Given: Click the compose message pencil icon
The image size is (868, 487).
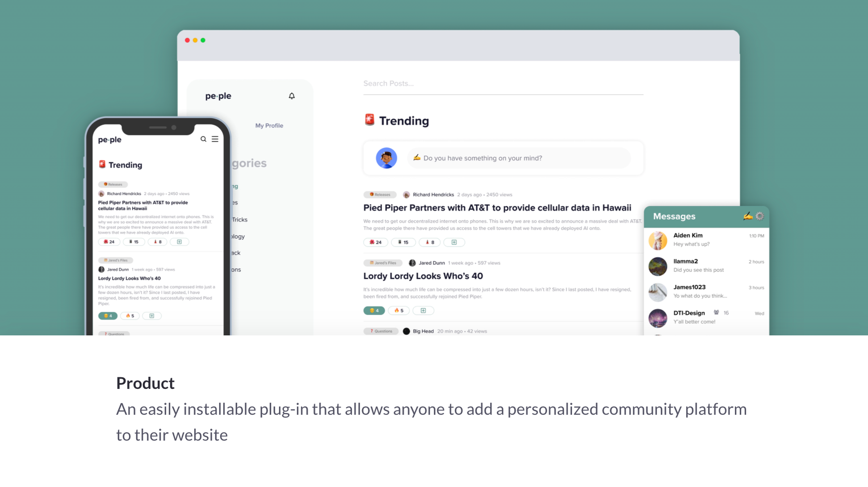Looking at the screenshot, I should pos(747,216).
